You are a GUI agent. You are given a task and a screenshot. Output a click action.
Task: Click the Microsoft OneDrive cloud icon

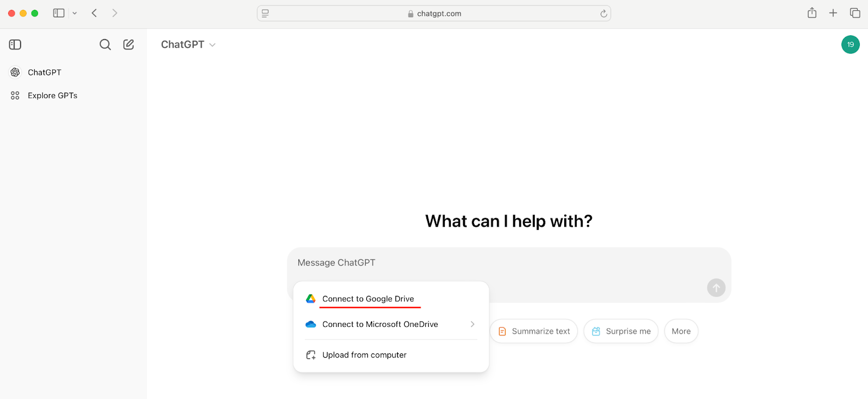point(311,324)
